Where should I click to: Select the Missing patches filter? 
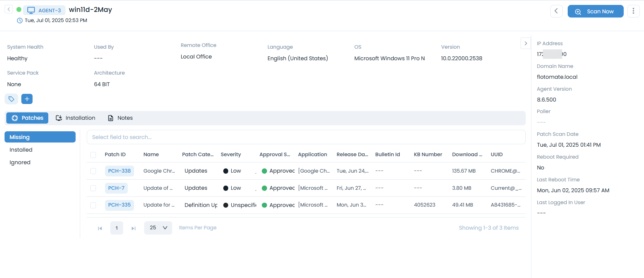click(x=40, y=137)
